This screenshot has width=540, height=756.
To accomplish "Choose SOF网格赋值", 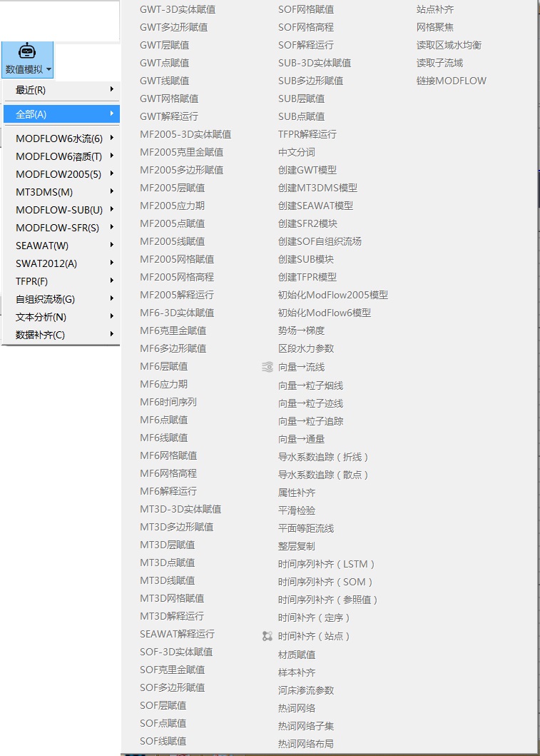I will tap(306, 9).
